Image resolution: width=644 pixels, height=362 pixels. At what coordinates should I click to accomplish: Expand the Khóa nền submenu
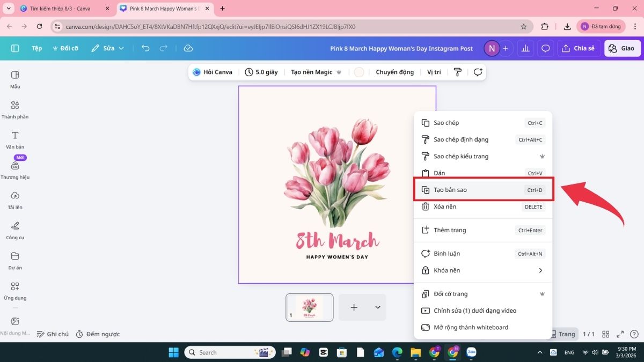click(540, 270)
